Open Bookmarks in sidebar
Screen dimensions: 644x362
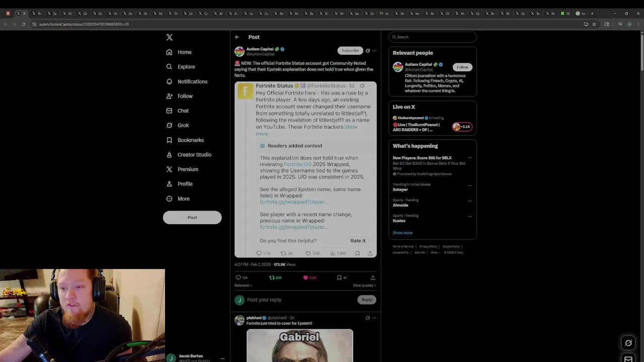coord(185,140)
